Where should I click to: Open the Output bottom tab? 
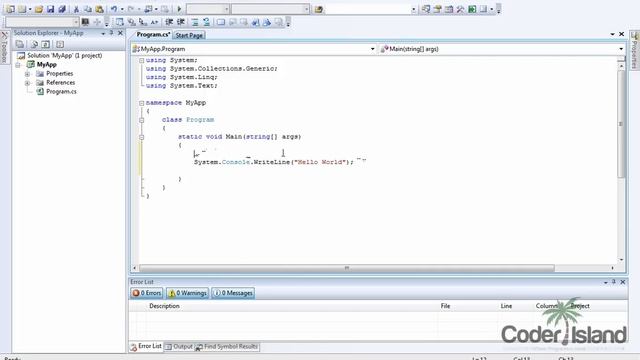pyautogui.click(x=179, y=347)
